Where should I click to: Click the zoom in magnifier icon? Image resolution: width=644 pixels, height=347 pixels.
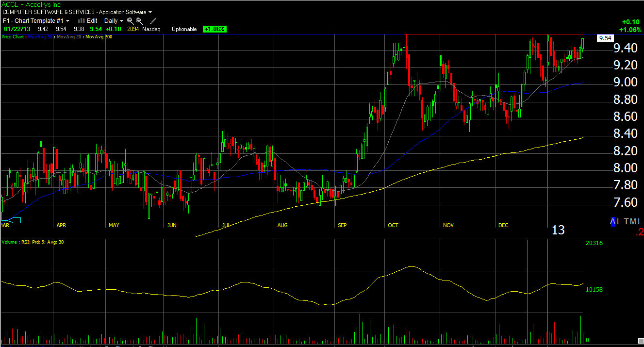click(x=130, y=21)
